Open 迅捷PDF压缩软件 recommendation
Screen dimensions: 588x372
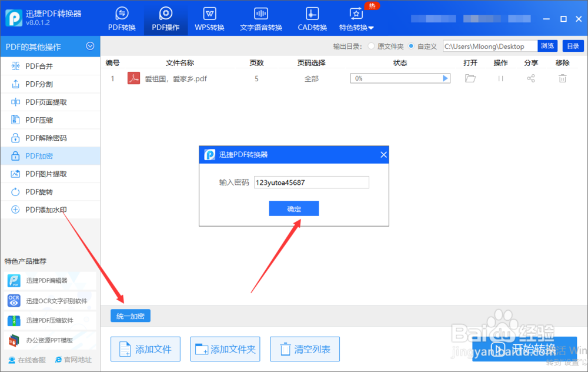(x=50, y=321)
